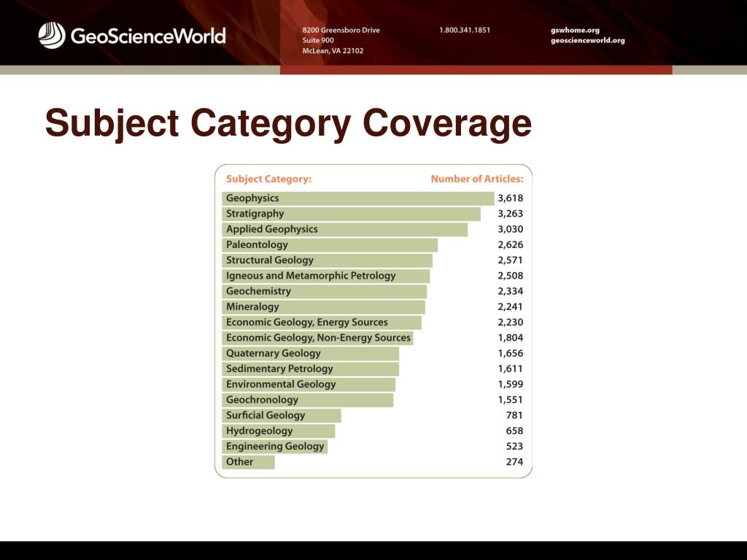Select the Engineering Geology row label

(x=275, y=447)
